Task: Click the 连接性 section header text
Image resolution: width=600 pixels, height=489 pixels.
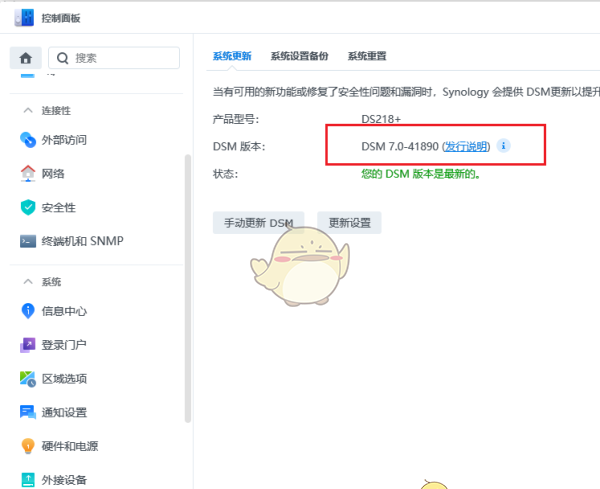Action: pyautogui.click(x=56, y=111)
